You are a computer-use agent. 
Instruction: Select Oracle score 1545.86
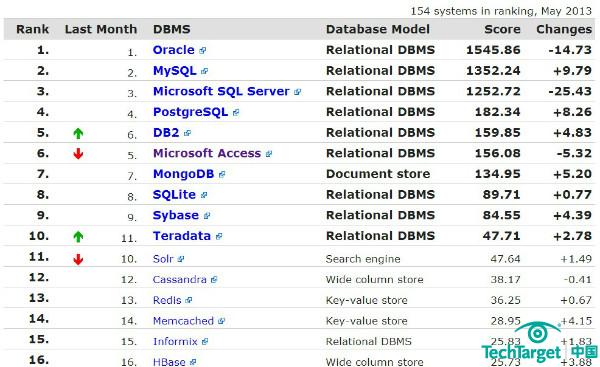(493, 50)
